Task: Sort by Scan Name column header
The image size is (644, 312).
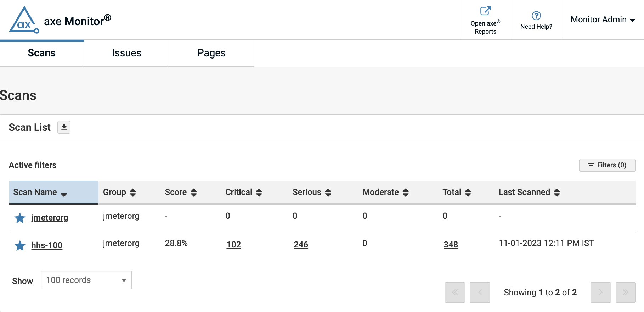Action: 40,192
